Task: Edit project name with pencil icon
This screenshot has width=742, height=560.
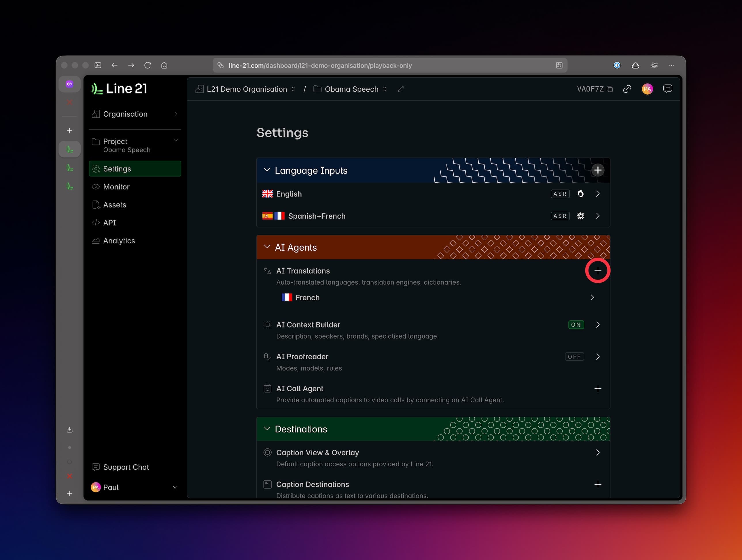Action: pos(401,89)
